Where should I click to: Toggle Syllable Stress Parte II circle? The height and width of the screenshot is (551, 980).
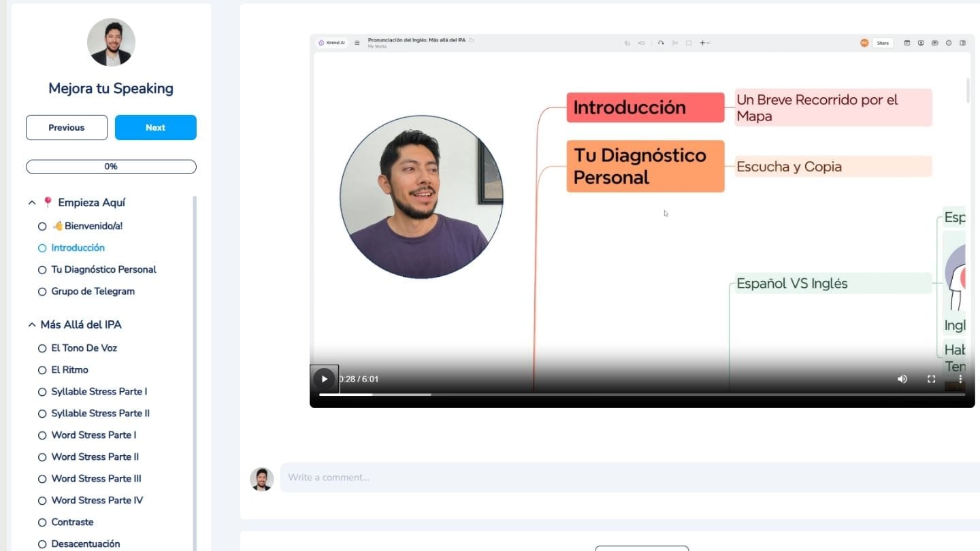[42, 414]
